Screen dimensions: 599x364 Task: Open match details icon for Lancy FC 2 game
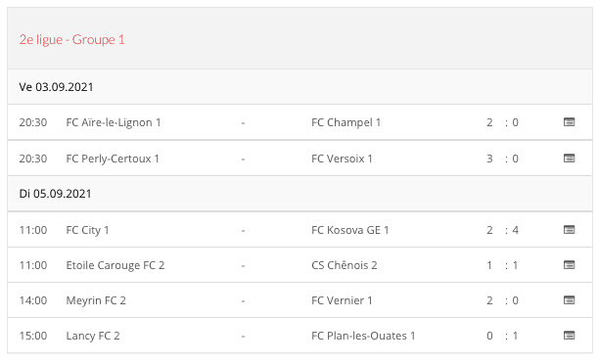(570, 336)
